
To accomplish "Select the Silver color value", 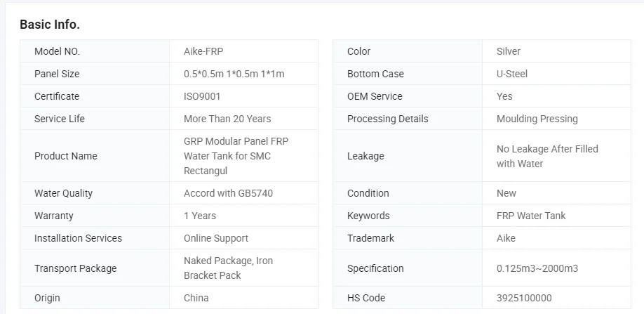I will pyautogui.click(x=509, y=51).
